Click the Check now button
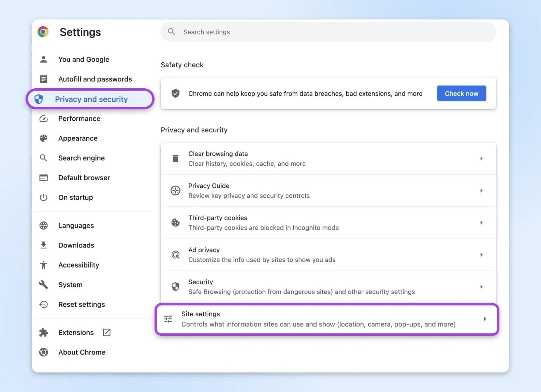541x392 pixels. [x=462, y=93]
